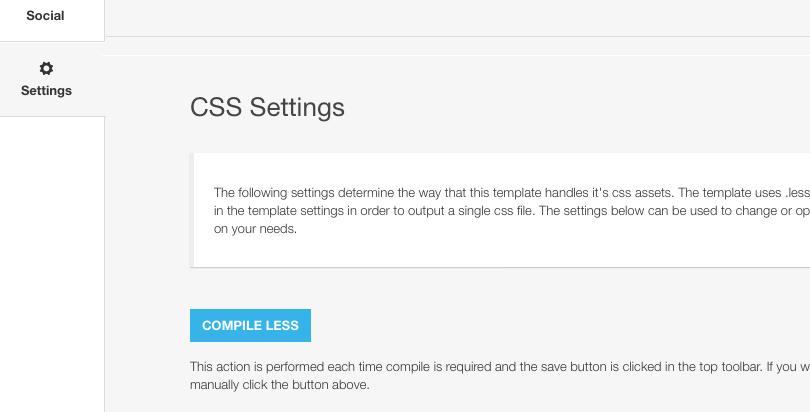Click the Settings gear icon

46,68
